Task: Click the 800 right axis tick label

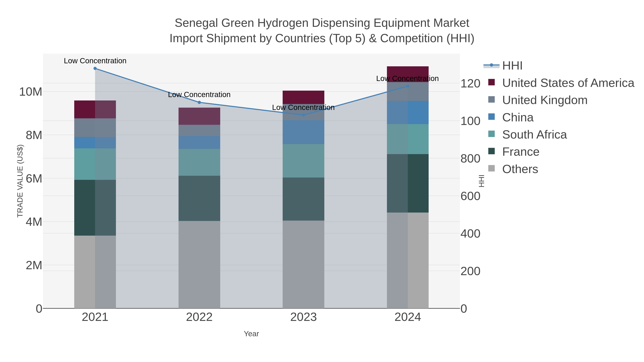Action: pos(470,158)
